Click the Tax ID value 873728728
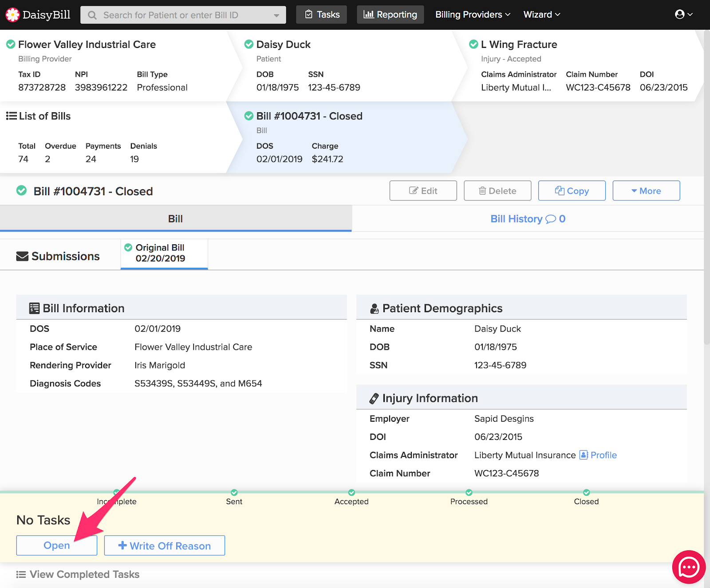Viewport: 710px width, 588px height. 42,87
